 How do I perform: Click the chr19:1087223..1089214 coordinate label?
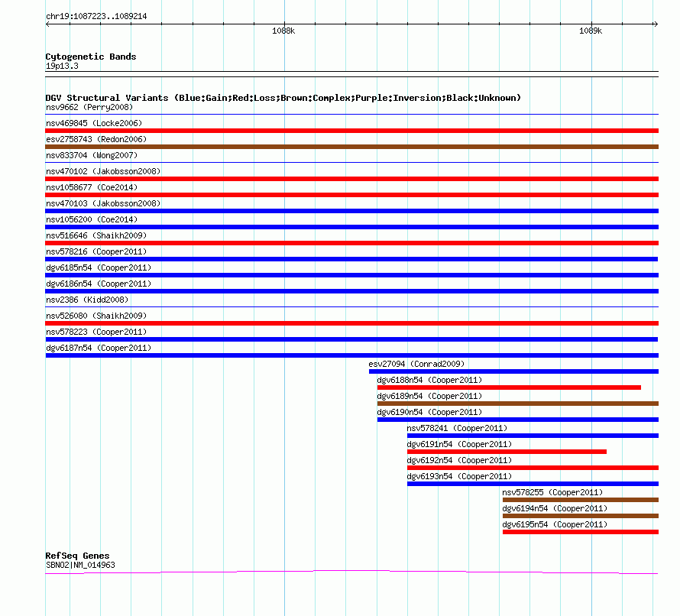(96, 17)
